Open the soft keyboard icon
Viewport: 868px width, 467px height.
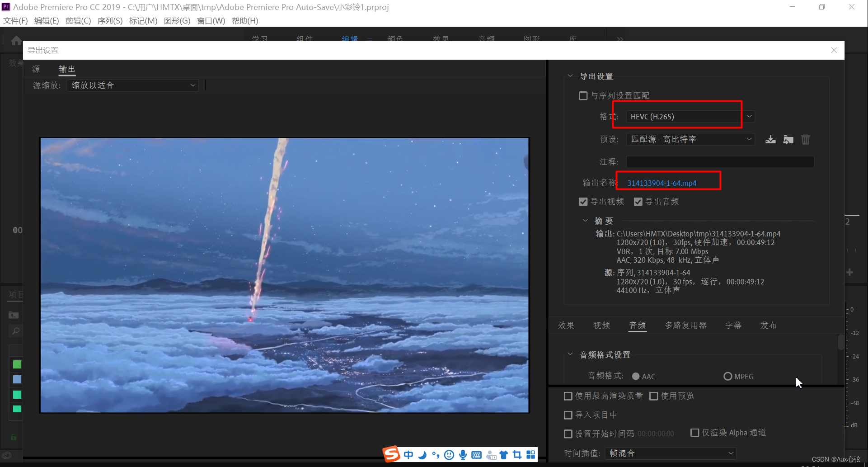click(x=476, y=455)
